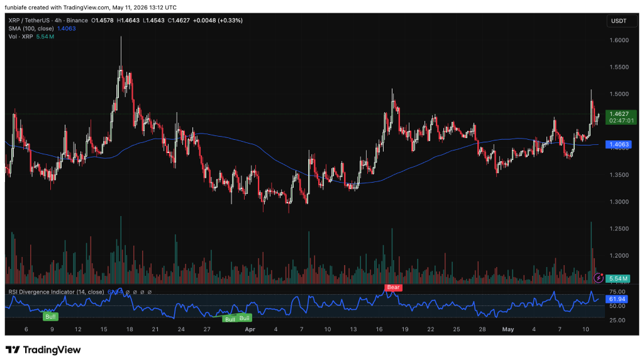Screen dimensions: 644x364
Task: Click the May label on time axis
Action: 508,329
